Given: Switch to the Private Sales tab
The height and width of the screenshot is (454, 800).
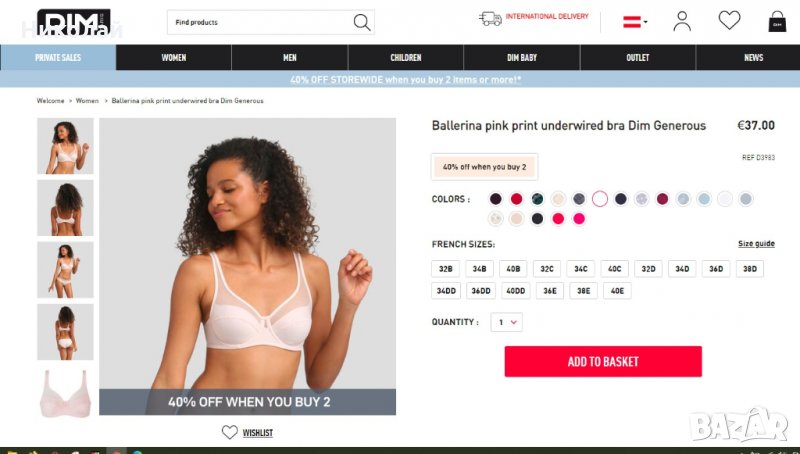Looking at the screenshot, I should pyautogui.click(x=58, y=58).
